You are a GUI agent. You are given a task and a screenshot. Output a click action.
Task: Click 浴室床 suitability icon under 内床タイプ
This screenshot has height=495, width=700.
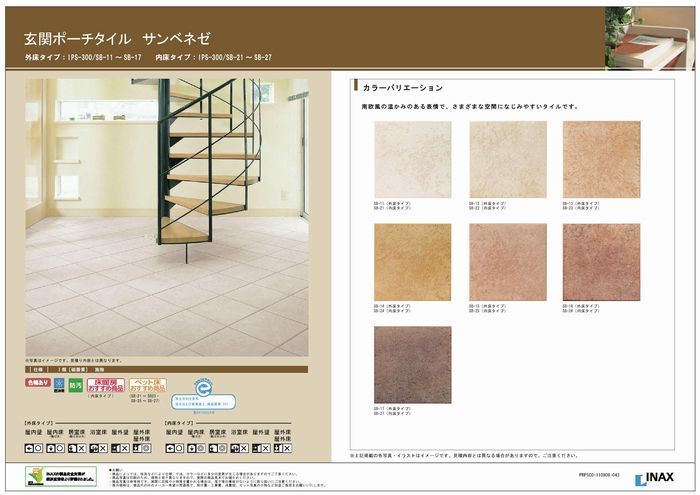(239, 448)
